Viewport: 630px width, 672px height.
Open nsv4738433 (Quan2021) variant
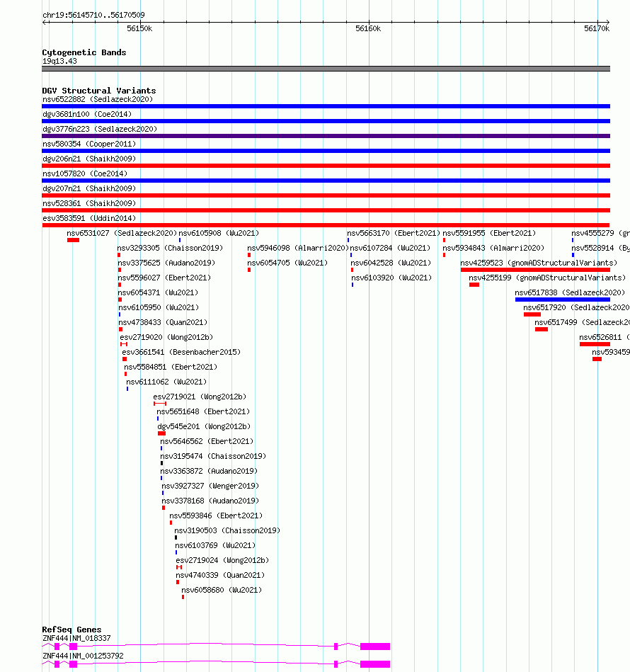coord(163,322)
